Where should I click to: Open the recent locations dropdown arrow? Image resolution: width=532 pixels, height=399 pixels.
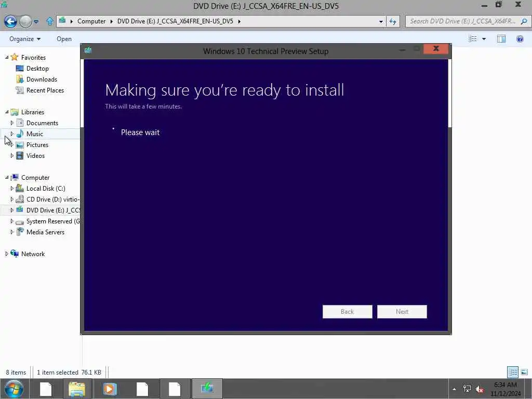[36, 22]
